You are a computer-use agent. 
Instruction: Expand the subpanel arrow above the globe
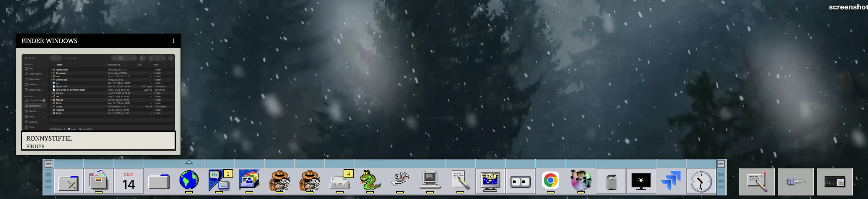pyautogui.click(x=189, y=162)
